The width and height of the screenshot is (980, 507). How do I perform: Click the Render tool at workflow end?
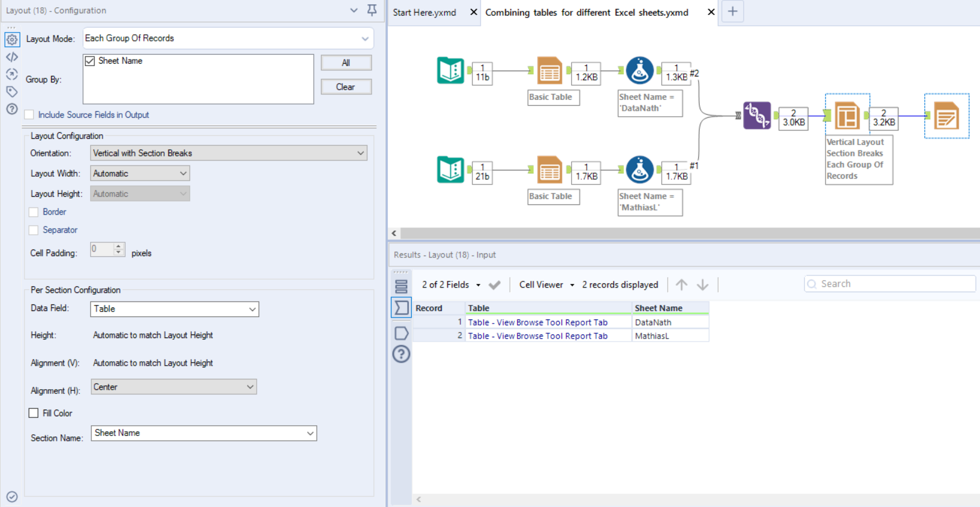(x=946, y=116)
